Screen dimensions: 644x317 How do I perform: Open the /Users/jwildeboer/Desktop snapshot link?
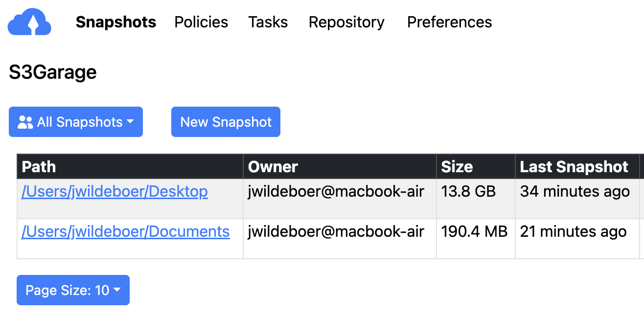(115, 191)
